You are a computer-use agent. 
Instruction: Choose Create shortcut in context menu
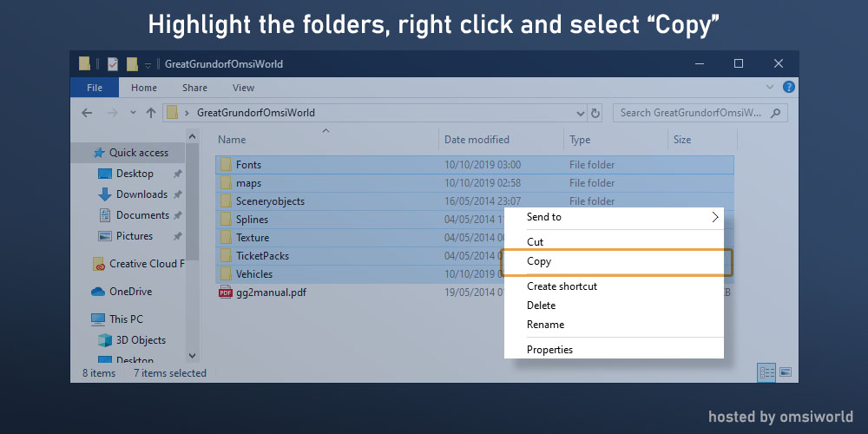[x=614, y=286]
